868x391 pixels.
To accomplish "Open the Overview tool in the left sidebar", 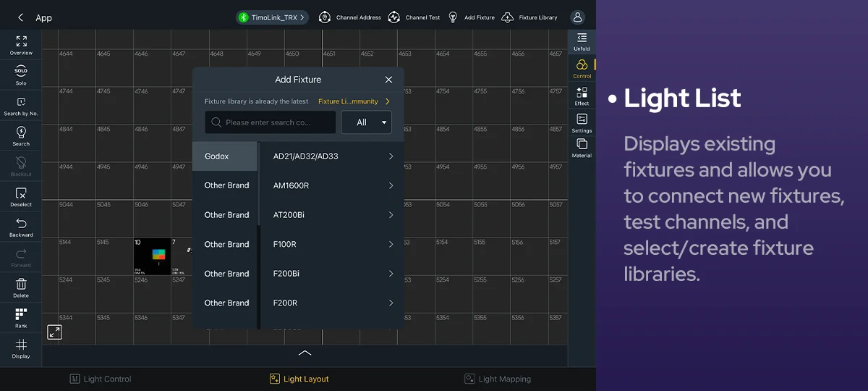I will click(21, 45).
